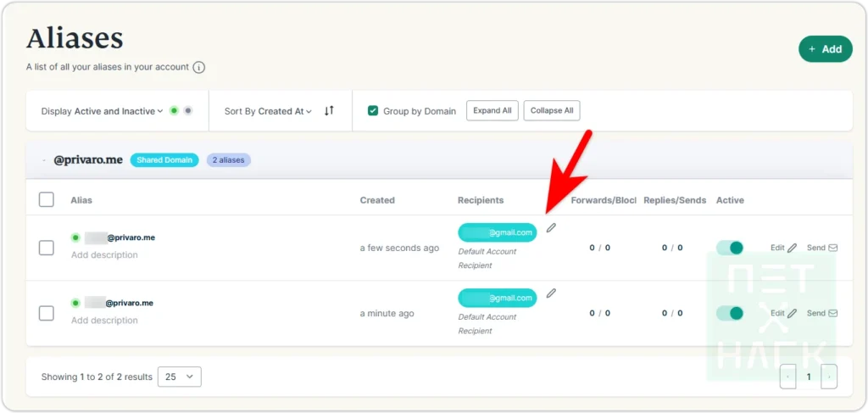The image size is (868, 413).
Task: Click the Add alias button
Action: [825, 49]
